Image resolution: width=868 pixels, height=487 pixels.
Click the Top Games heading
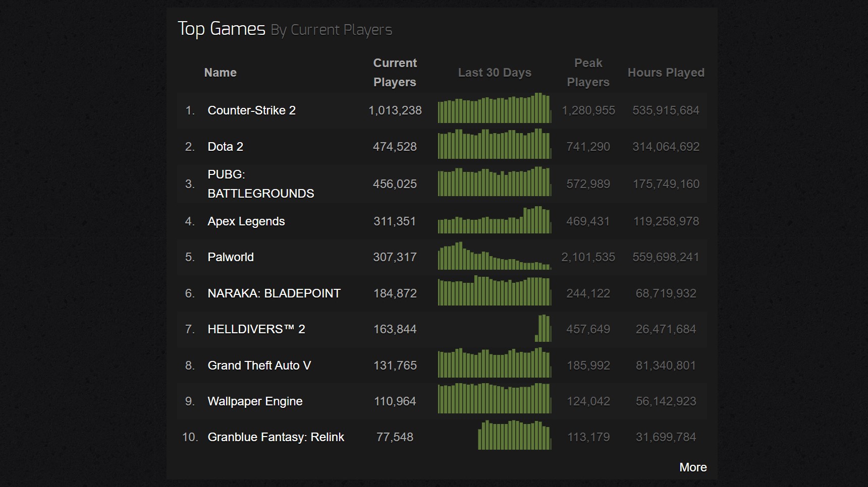pos(221,29)
